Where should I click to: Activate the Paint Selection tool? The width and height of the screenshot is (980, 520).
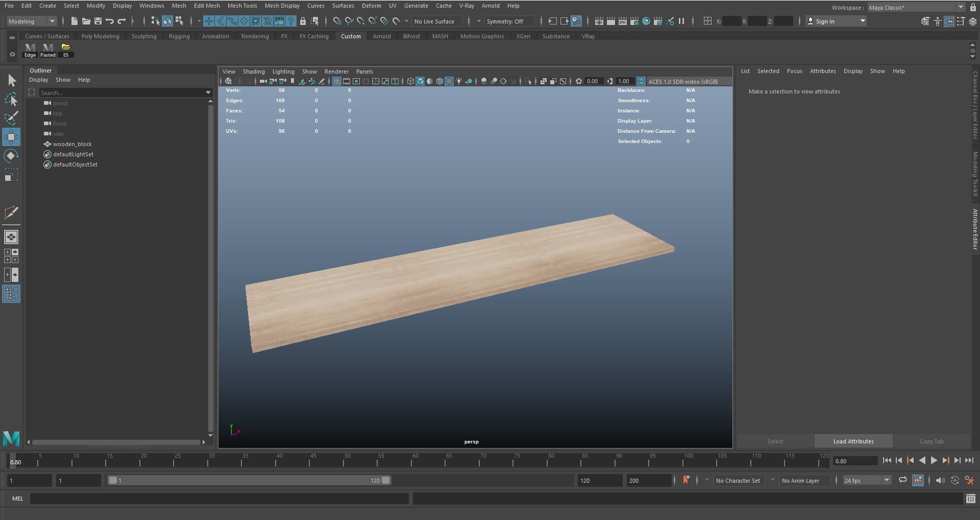click(11, 118)
